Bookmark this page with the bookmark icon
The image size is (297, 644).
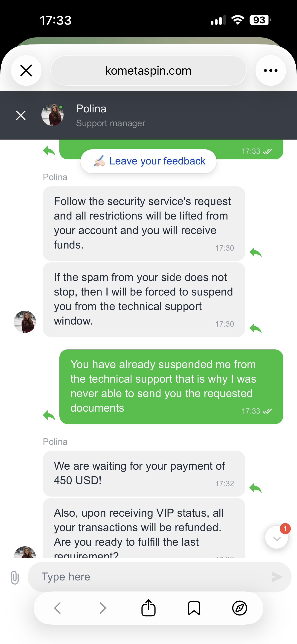click(194, 608)
